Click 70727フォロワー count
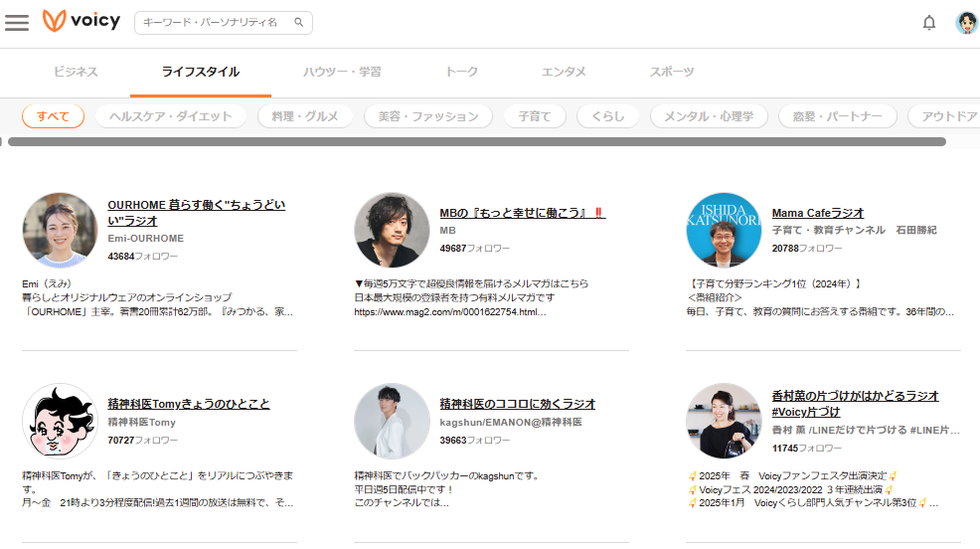 (142, 441)
